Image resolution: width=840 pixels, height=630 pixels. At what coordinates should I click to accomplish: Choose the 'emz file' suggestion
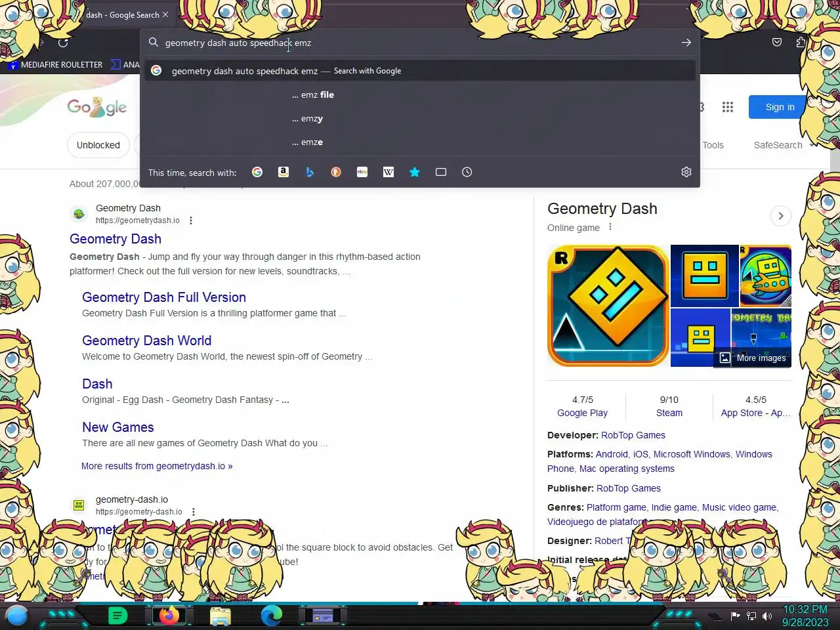[420, 95]
